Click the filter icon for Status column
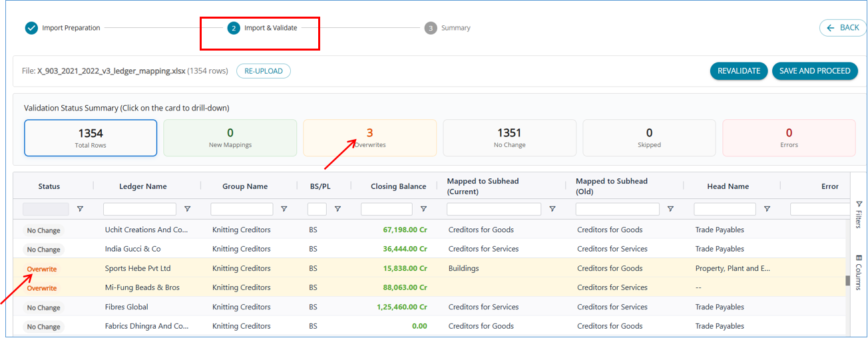 pyautogui.click(x=80, y=209)
